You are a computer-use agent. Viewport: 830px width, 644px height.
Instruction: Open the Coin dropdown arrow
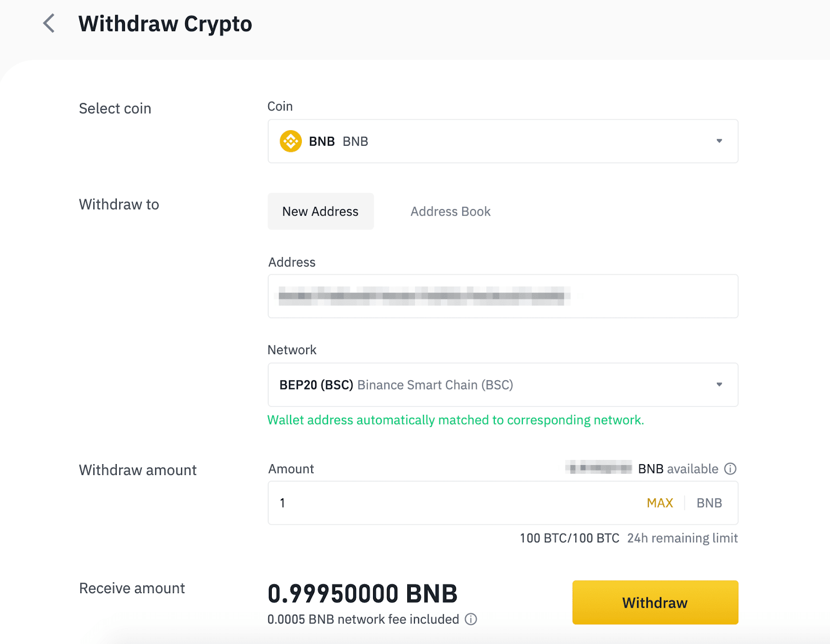[719, 141]
